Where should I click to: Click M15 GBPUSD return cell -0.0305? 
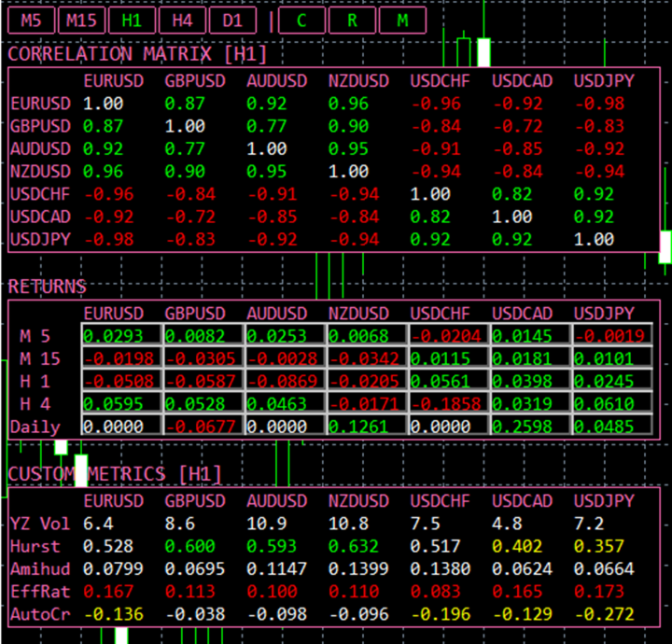tap(203, 357)
